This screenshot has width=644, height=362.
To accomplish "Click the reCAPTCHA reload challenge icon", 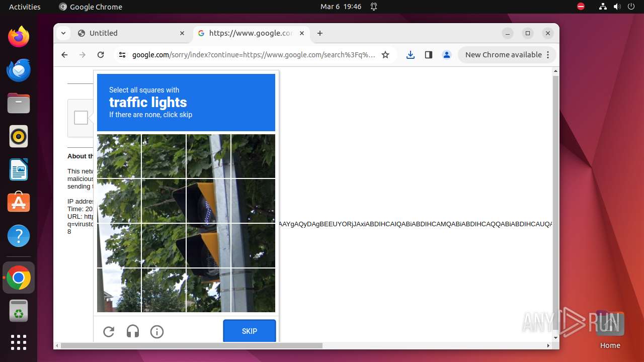I will click(x=109, y=331).
